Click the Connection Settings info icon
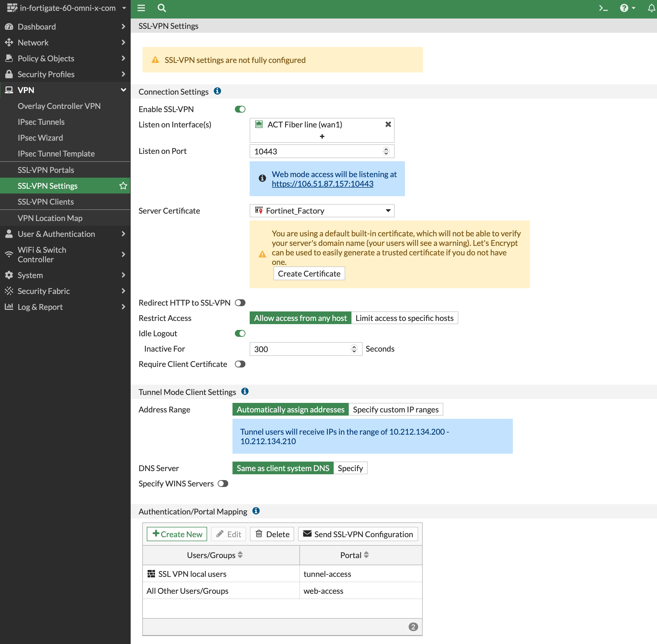The height and width of the screenshot is (644, 657). click(217, 91)
